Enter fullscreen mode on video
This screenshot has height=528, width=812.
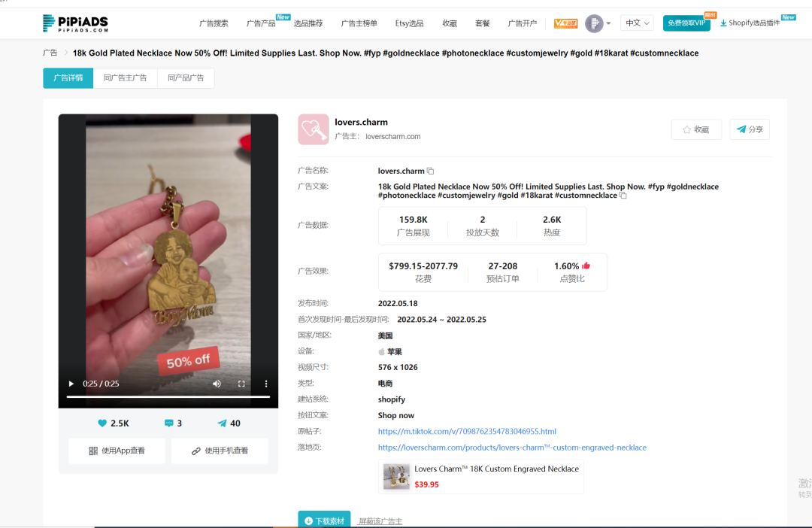[x=241, y=384]
